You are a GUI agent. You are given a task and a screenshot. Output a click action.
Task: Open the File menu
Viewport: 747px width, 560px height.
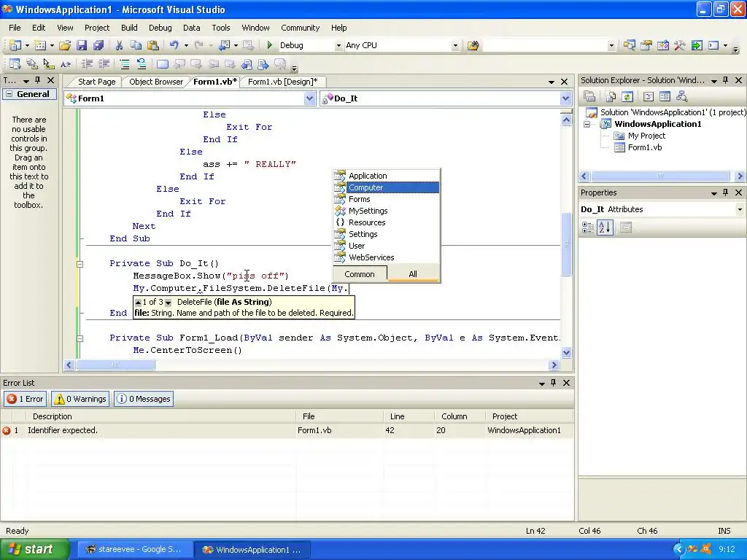15,28
